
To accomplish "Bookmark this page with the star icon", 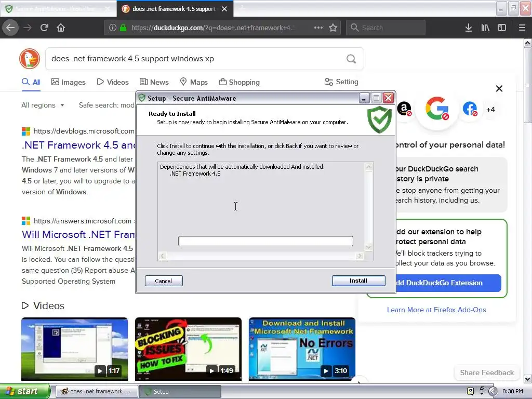I will (333, 28).
